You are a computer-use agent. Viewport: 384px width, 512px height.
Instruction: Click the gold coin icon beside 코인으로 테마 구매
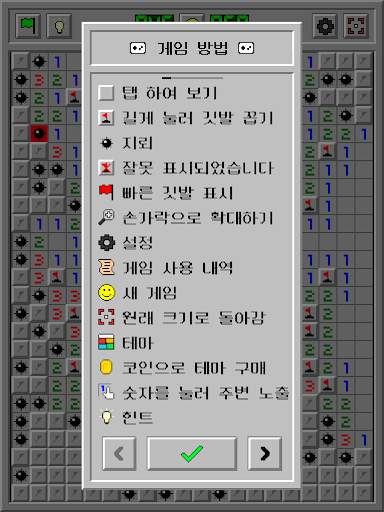(x=106, y=367)
